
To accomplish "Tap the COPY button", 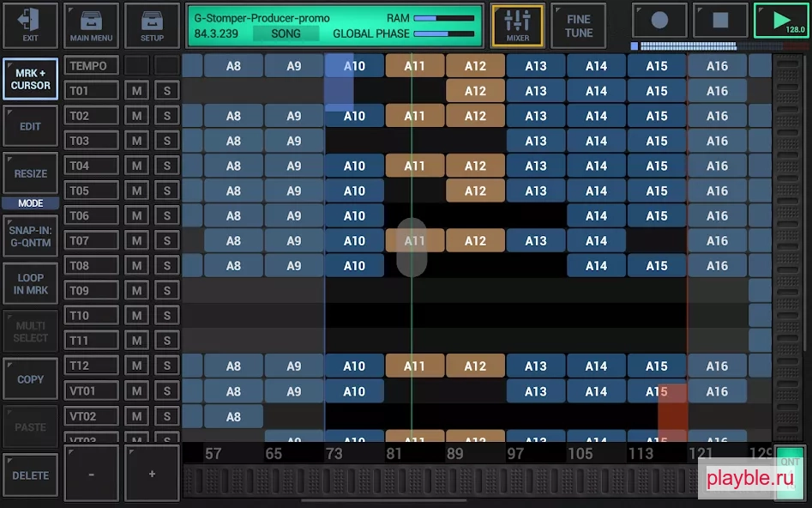I will pos(30,379).
